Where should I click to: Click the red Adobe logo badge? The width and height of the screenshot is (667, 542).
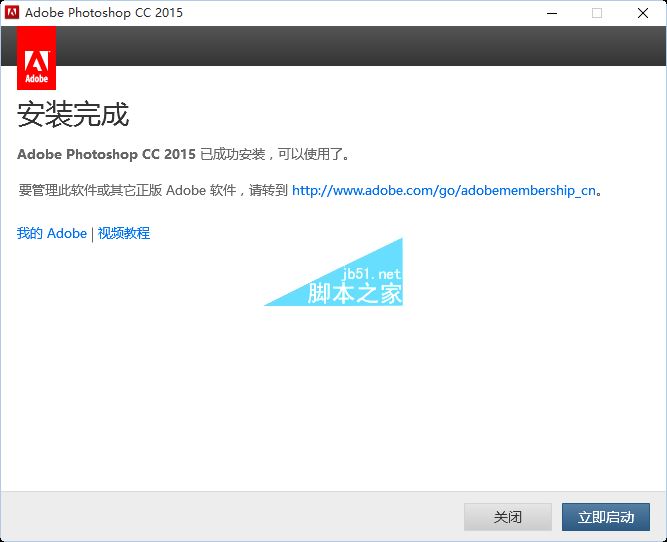pos(37,58)
